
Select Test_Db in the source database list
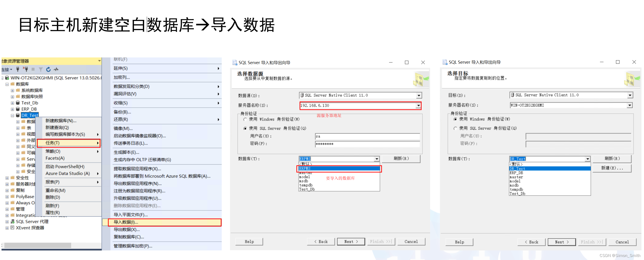click(x=339, y=189)
